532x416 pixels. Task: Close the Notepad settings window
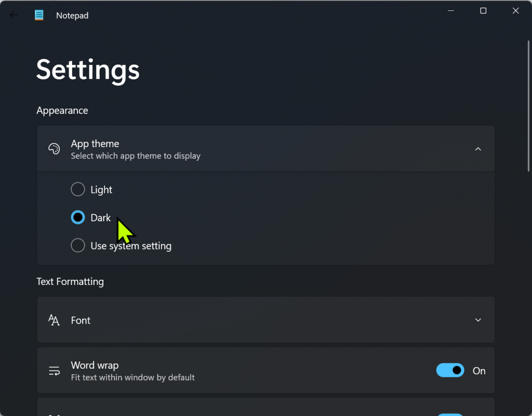(x=516, y=11)
